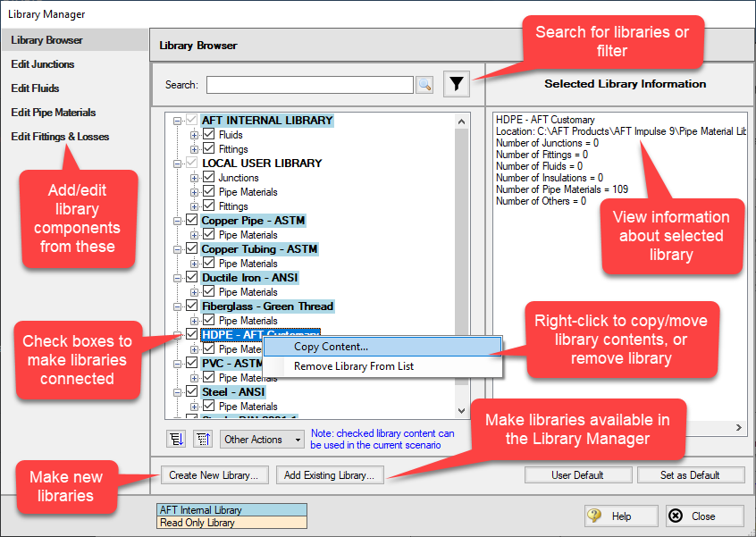The height and width of the screenshot is (537, 756).
Task: Select Remove Library From List
Action: pos(354,366)
